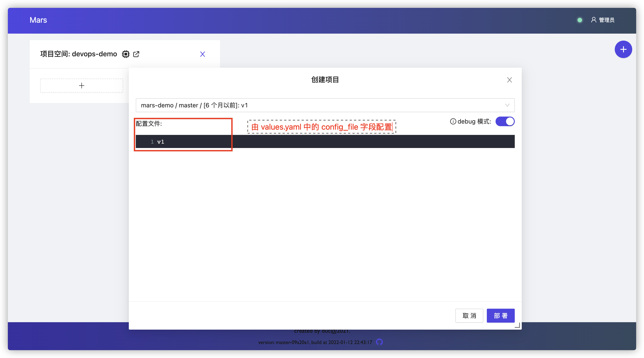
Task: Click the user avatar icon beside 管理员
Action: pyautogui.click(x=594, y=20)
